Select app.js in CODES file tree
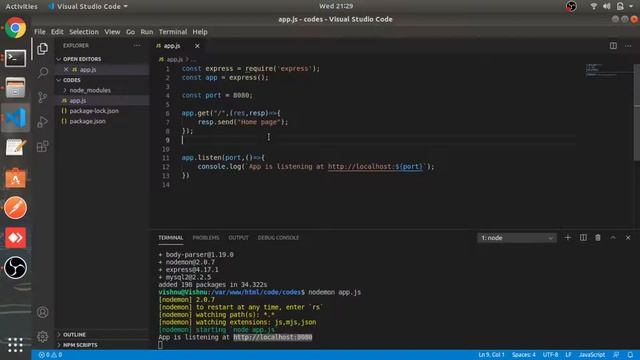640x360 pixels. coord(102,100)
